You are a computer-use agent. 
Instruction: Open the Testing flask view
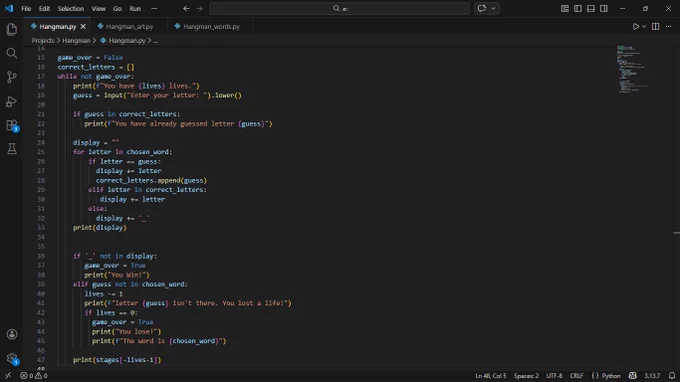[x=12, y=149]
